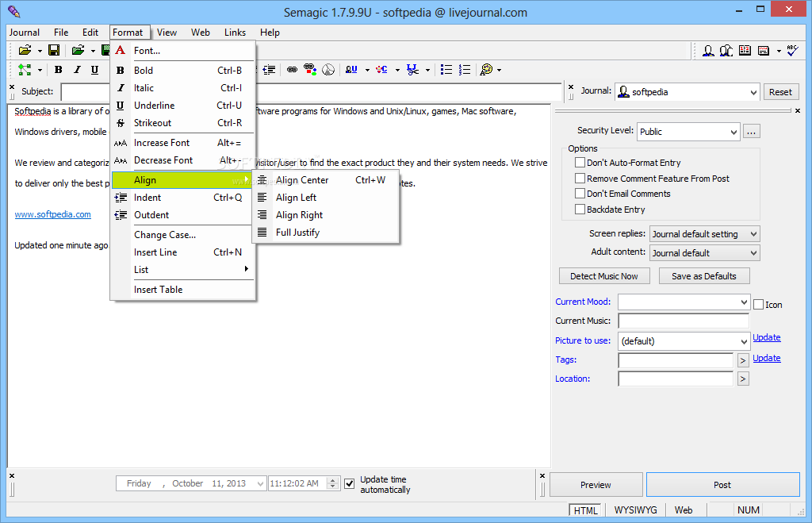This screenshot has height=523, width=812.
Task: Choose Align Right in the submenu
Action: tap(325, 214)
